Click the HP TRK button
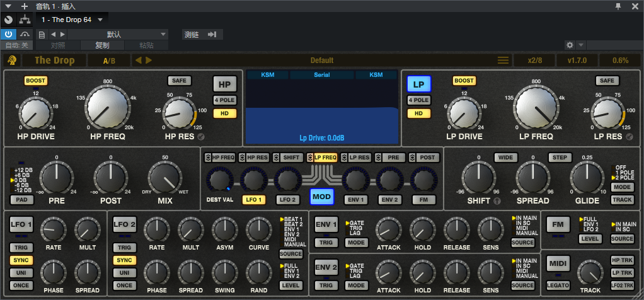 tap(622, 260)
